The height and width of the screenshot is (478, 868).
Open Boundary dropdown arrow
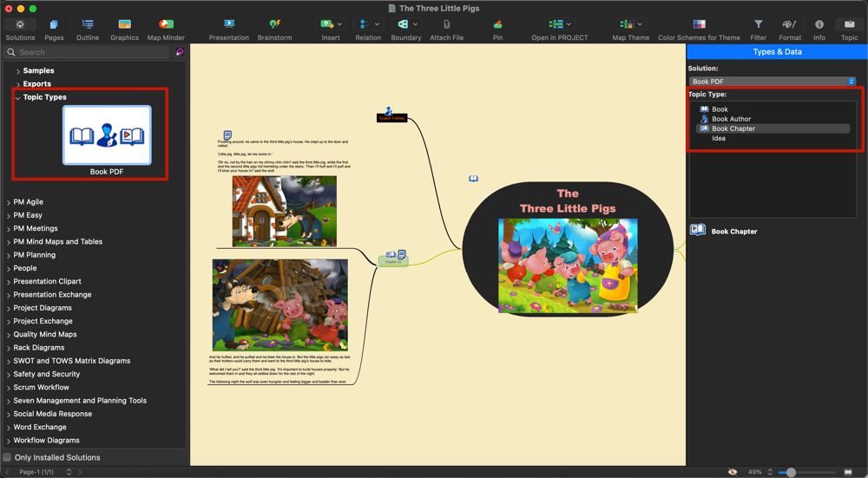point(415,24)
